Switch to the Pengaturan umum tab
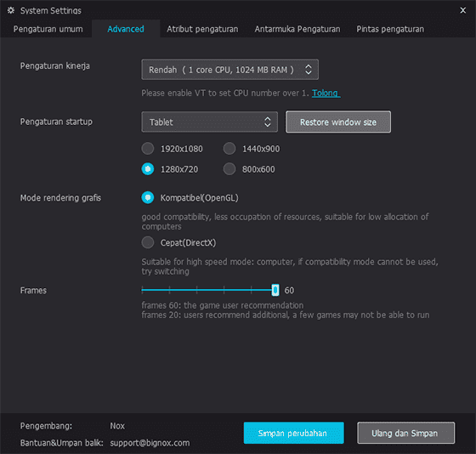 pos(48,29)
